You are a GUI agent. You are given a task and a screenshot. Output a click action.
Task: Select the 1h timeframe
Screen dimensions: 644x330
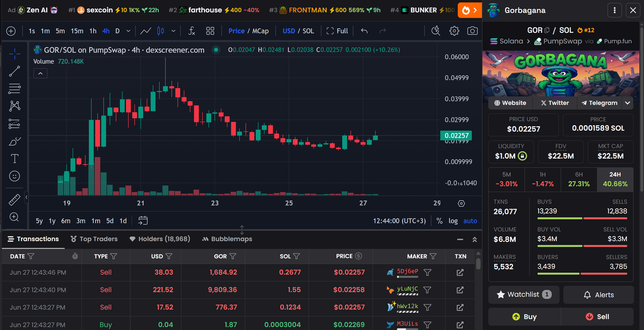click(x=93, y=31)
